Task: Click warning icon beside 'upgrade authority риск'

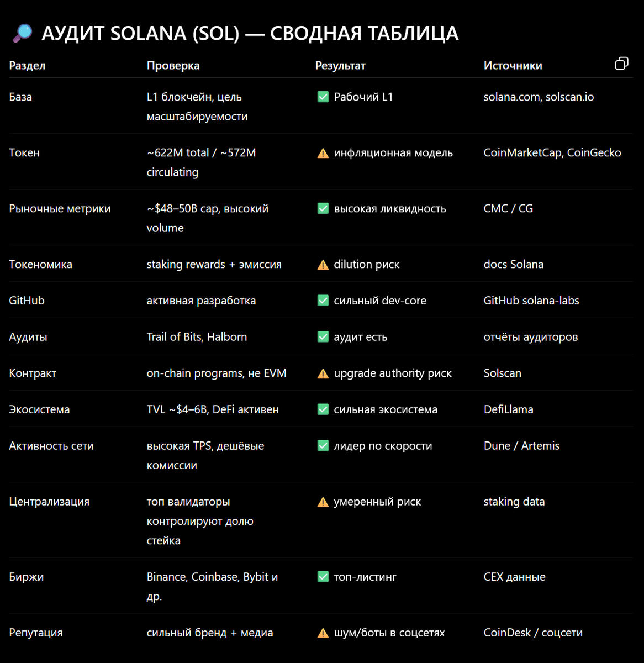Action: 323,373
